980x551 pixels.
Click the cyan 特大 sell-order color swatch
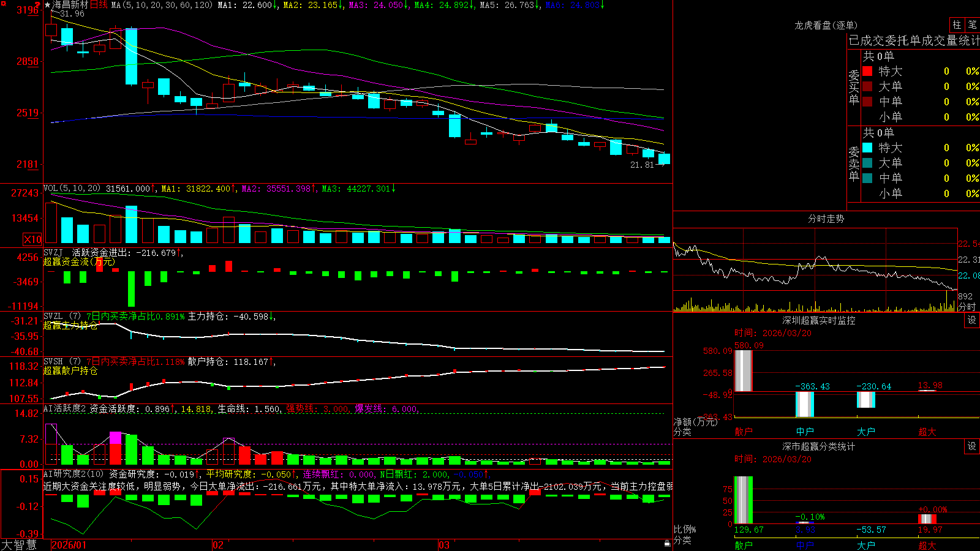867,148
